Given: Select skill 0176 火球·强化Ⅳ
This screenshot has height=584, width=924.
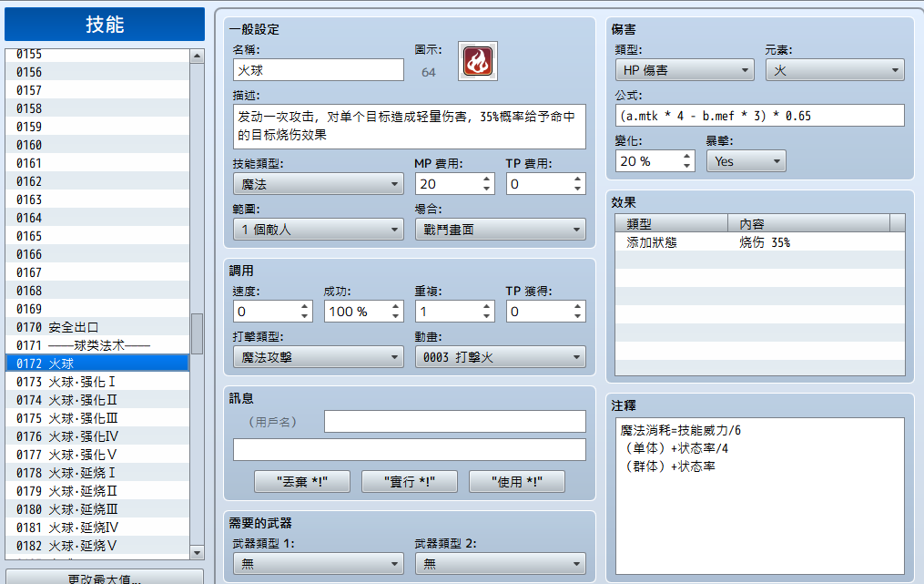Looking at the screenshot, I should pyautogui.click(x=97, y=436).
